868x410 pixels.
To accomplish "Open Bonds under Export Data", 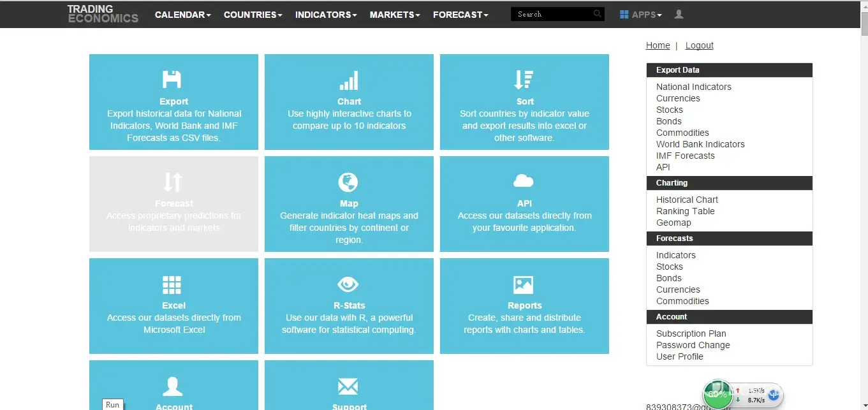I will [669, 121].
